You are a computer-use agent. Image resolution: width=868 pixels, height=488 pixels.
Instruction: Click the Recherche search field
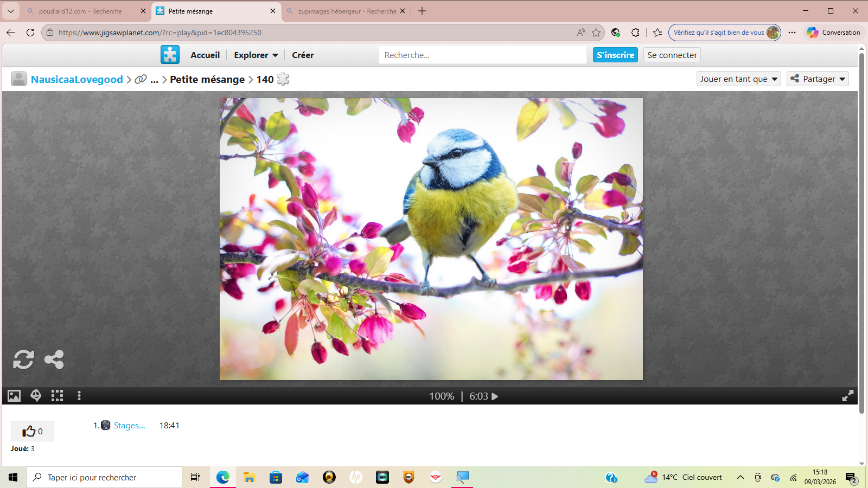[x=482, y=55]
